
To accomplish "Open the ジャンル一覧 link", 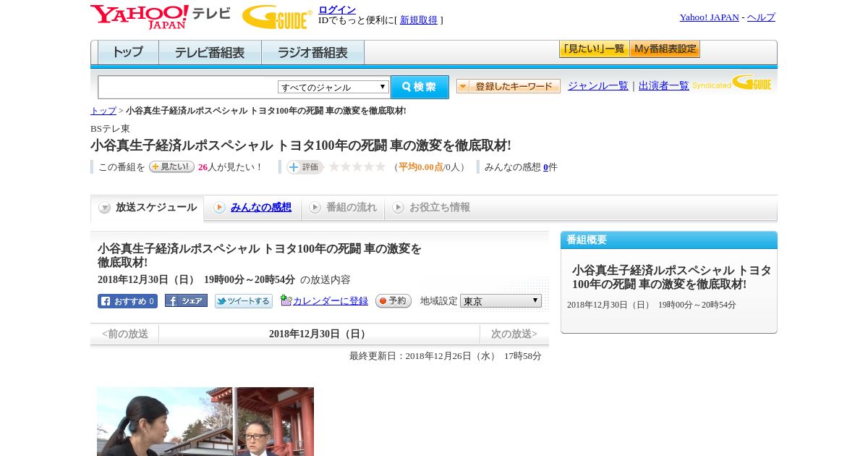I will (x=598, y=86).
